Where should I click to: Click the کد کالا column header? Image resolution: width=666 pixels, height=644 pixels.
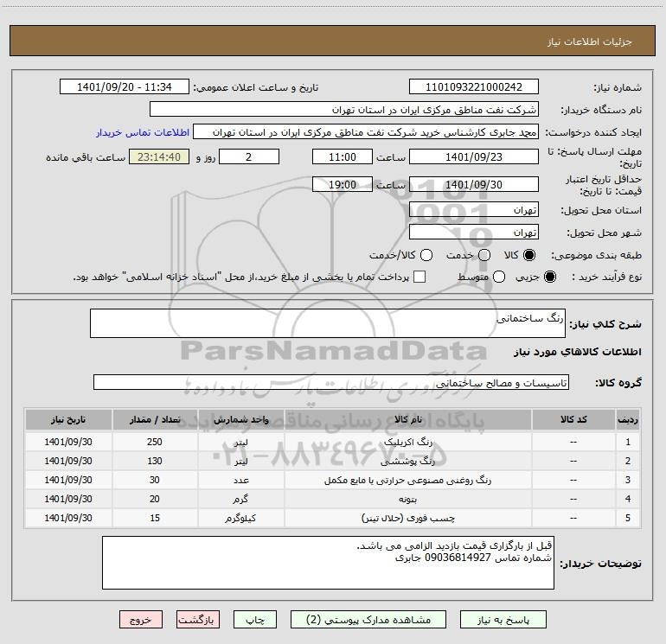tap(573, 419)
